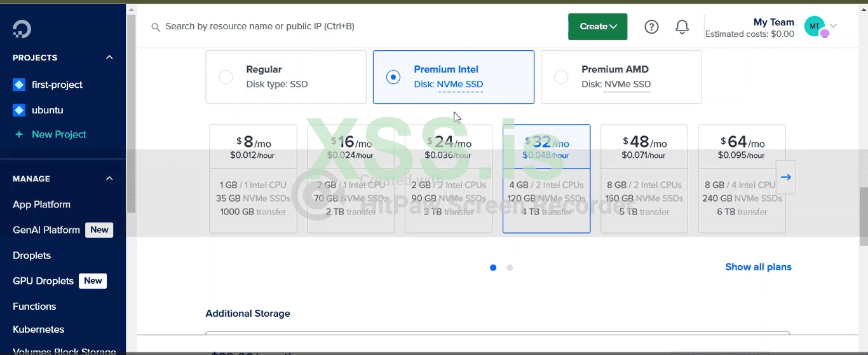Click the sidebar vertical scrollbar thumb
868x355 pixels.
(x=131, y=115)
